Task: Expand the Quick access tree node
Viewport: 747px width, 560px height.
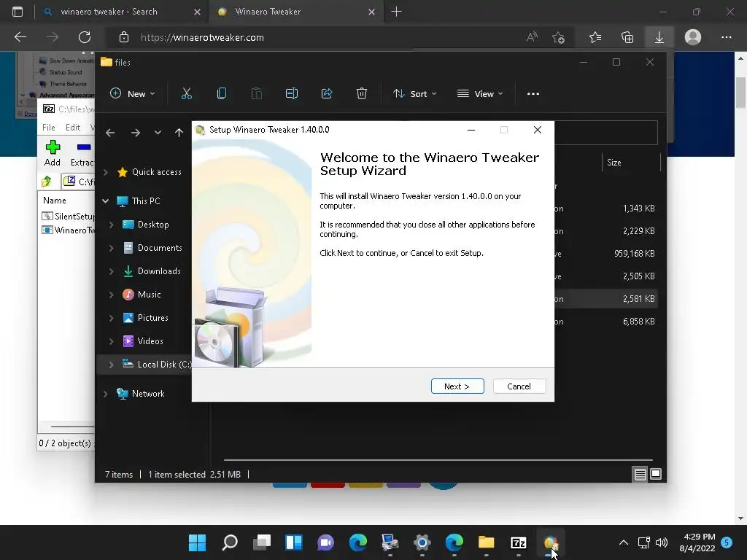Action: coord(106,172)
